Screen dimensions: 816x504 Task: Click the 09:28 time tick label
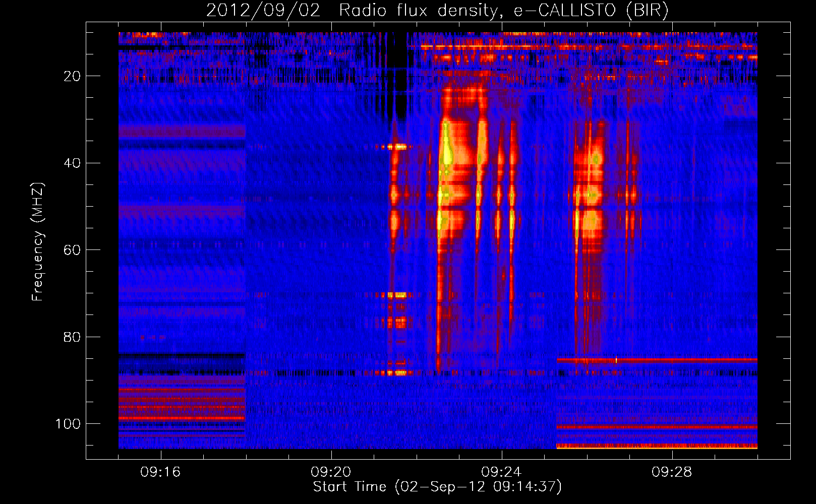click(672, 472)
